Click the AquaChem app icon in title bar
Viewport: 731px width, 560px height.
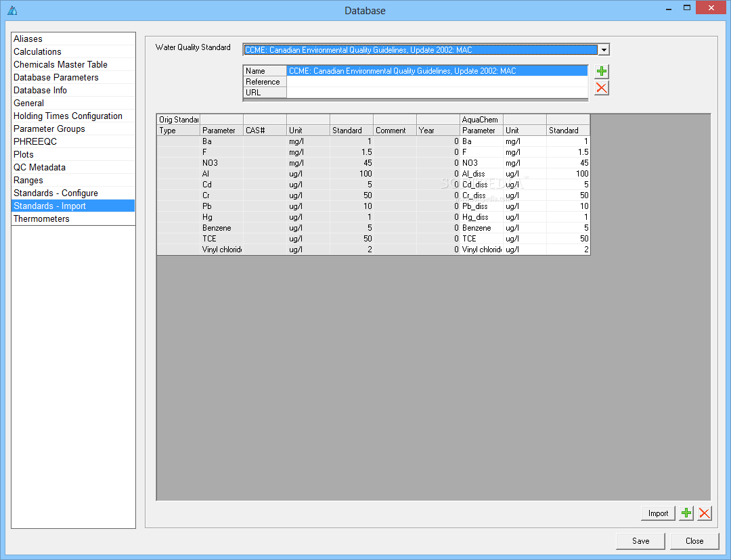[x=13, y=10]
